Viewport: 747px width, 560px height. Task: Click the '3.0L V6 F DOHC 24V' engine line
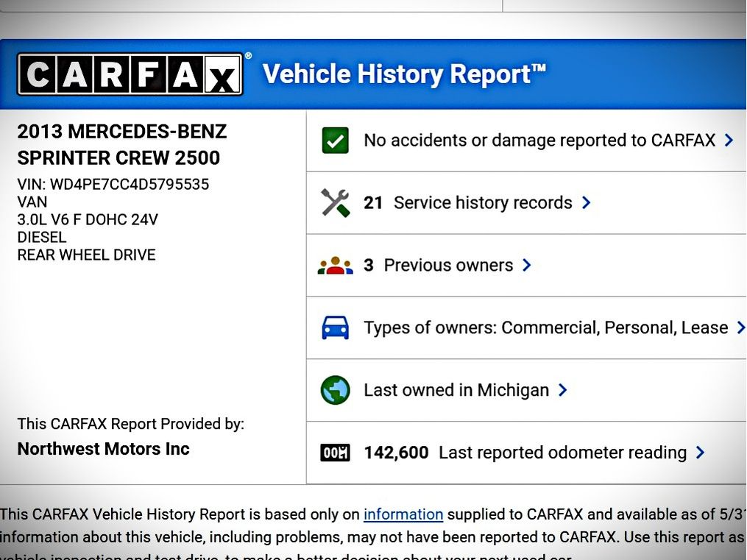pos(87,219)
